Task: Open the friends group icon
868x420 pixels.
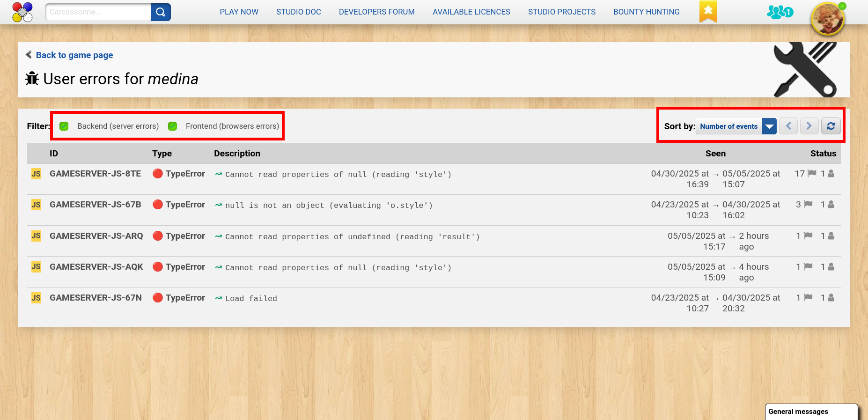Action: 780,12
